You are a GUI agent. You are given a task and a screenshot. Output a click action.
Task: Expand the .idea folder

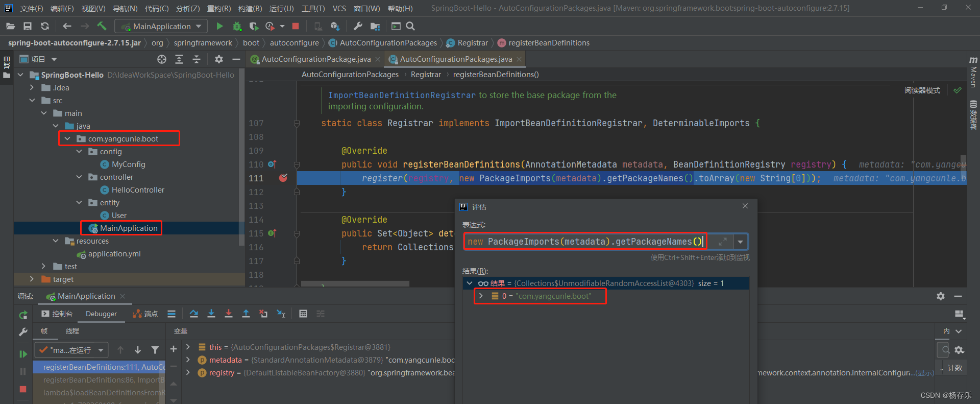(32, 88)
